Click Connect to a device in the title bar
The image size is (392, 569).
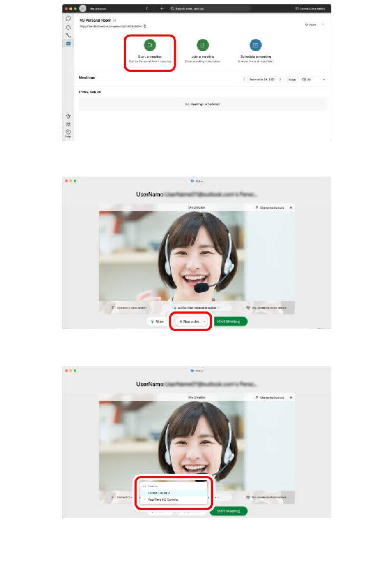(310, 8)
